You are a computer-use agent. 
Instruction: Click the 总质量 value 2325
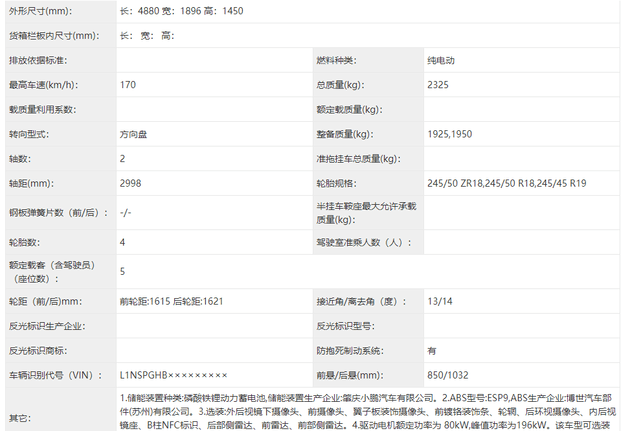(438, 85)
